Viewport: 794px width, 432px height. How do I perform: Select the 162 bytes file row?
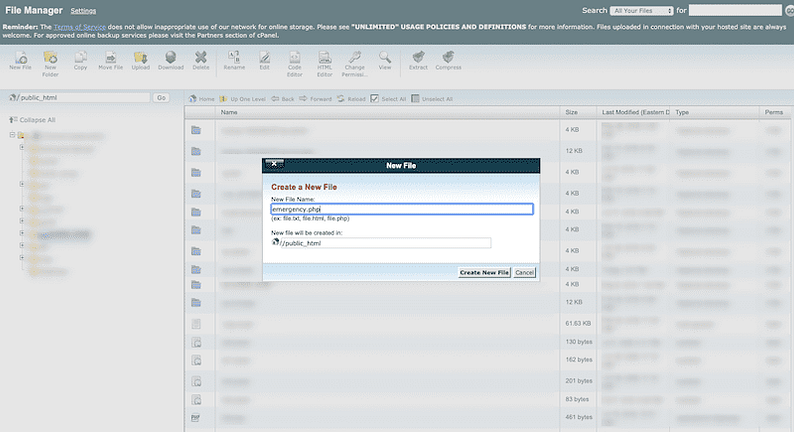[488, 360]
